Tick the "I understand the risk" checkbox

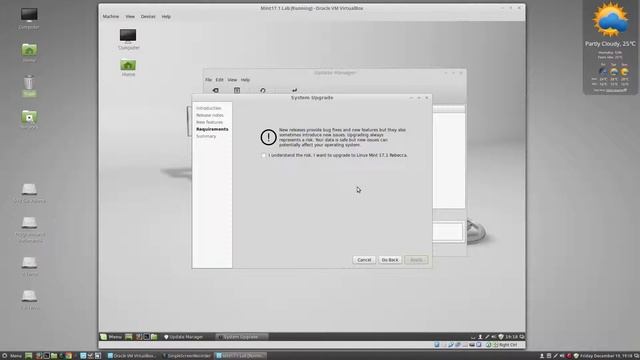click(x=264, y=156)
